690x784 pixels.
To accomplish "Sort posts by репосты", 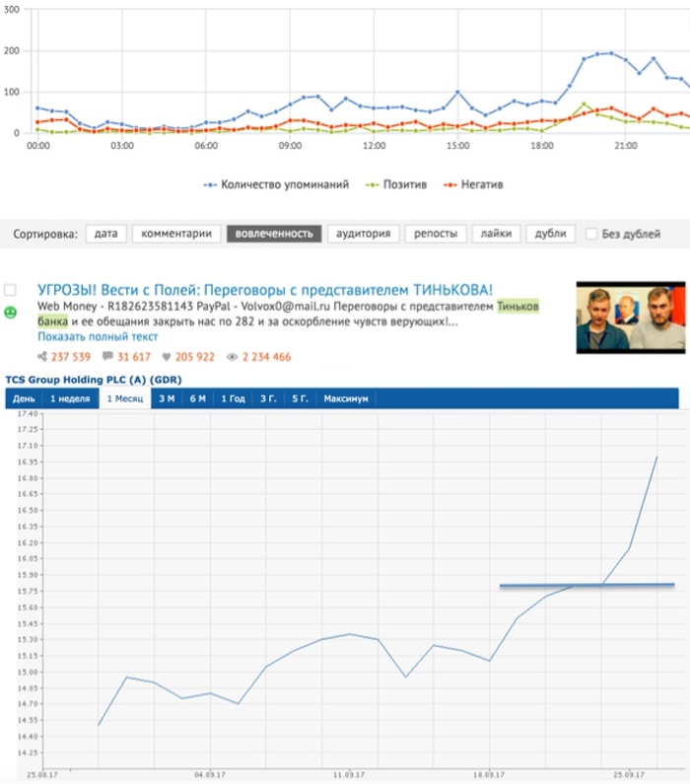I will coord(435,234).
